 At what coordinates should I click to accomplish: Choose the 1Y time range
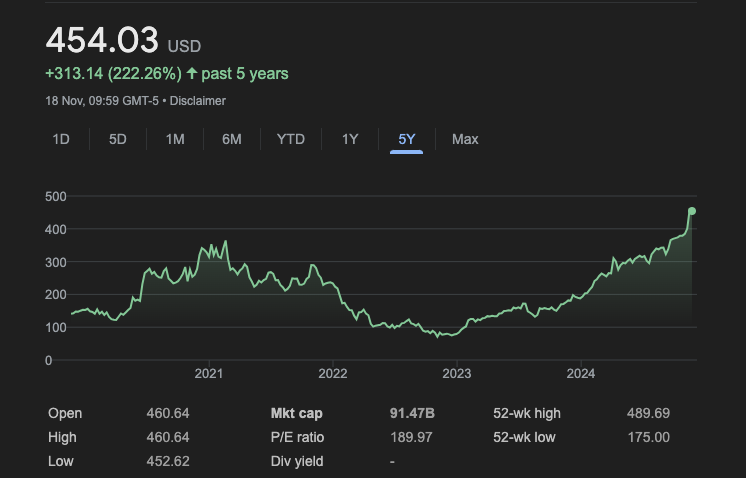coord(349,139)
